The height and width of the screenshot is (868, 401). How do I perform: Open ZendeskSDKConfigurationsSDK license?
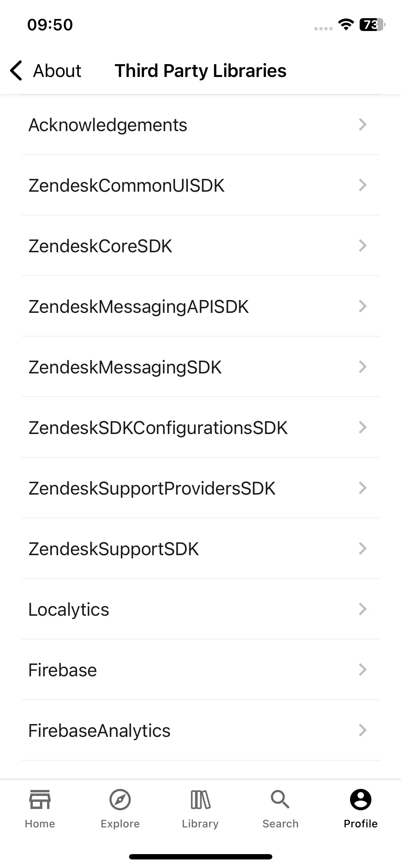tap(200, 427)
